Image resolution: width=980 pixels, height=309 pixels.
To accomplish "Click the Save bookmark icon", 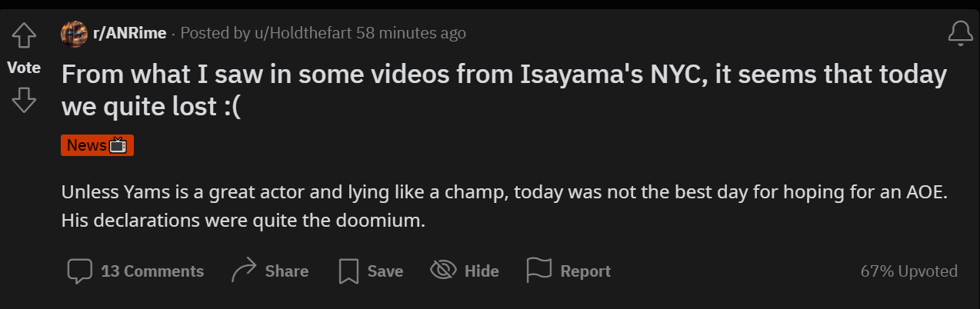I will [x=349, y=271].
